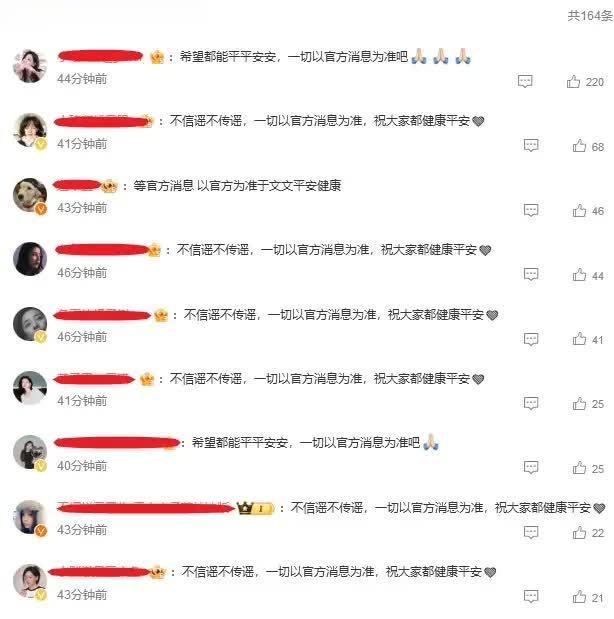The image size is (614, 619).
Task: Open first commenter's avatar
Action: (x=30, y=66)
